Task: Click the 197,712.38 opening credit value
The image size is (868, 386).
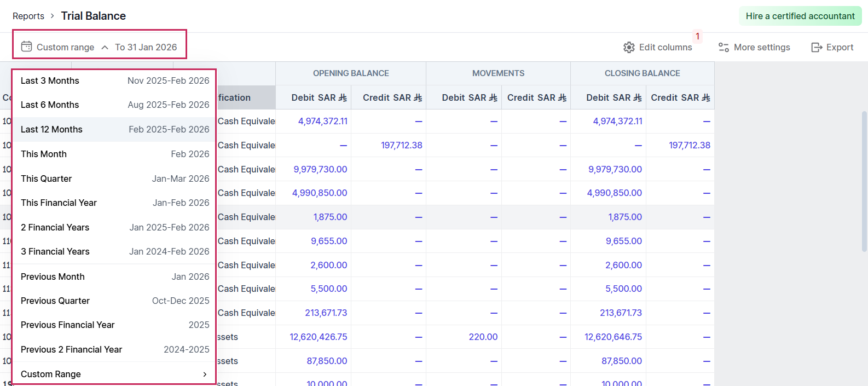Action: point(401,145)
